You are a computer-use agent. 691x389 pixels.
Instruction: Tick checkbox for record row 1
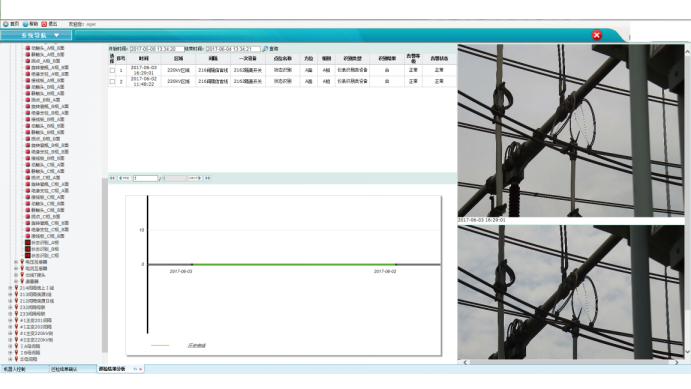tap(112, 70)
